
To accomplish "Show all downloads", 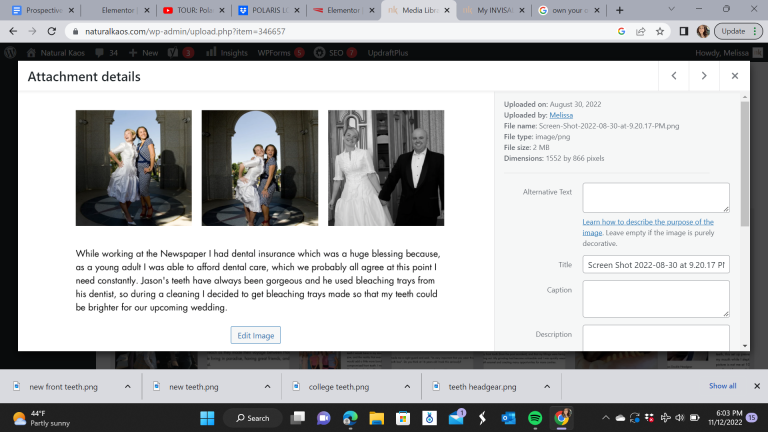I will [x=722, y=386].
